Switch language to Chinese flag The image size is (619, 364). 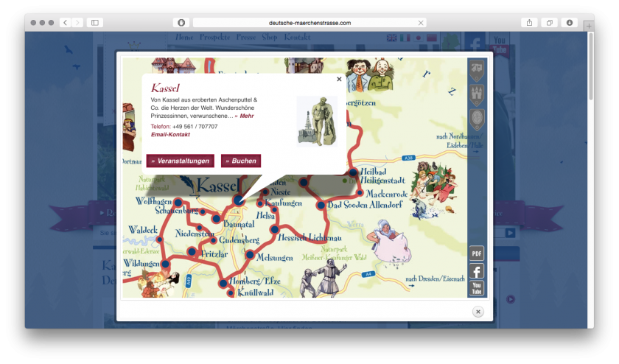432,38
